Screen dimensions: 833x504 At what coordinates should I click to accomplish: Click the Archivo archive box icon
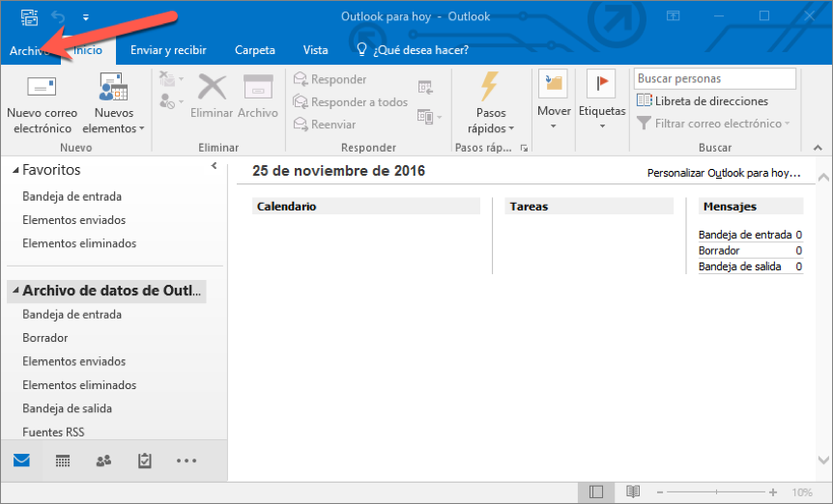[258, 96]
